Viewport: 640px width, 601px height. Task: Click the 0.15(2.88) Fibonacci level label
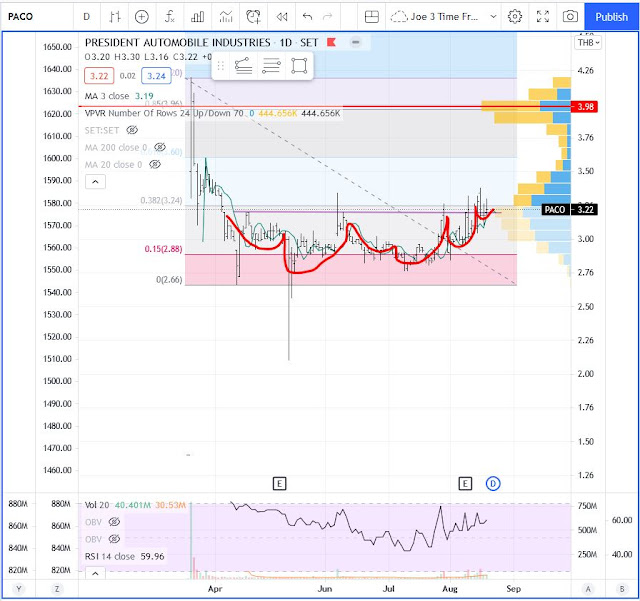pyautogui.click(x=163, y=249)
